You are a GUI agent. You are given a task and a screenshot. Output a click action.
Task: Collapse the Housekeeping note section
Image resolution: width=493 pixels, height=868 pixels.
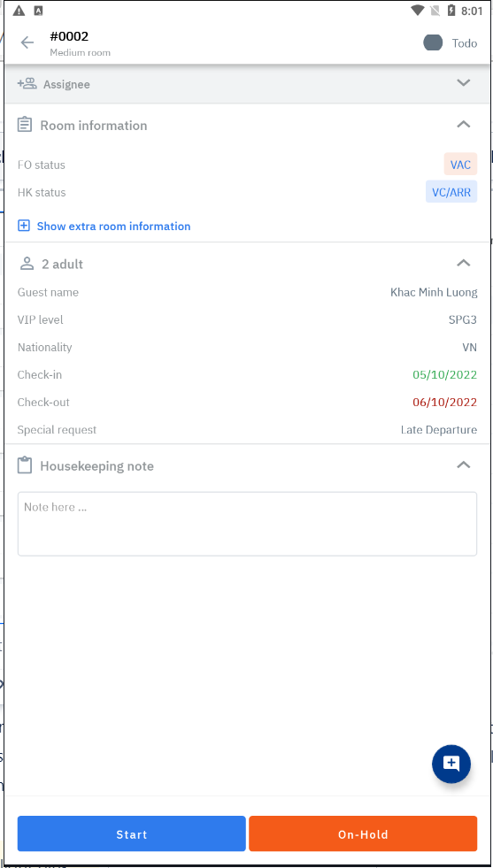(x=463, y=465)
